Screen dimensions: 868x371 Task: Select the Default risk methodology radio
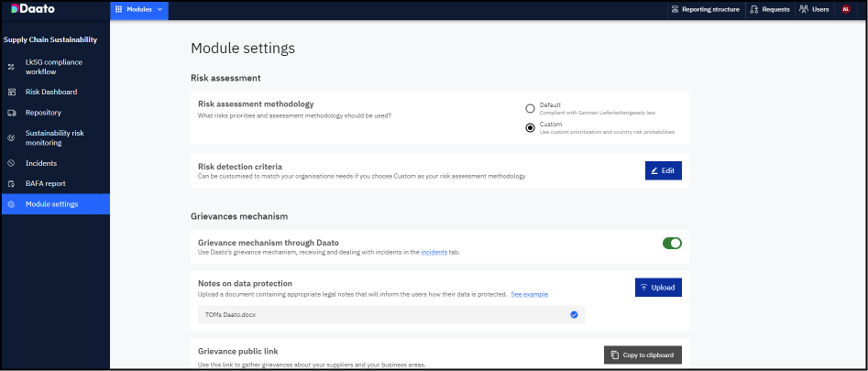point(530,108)
